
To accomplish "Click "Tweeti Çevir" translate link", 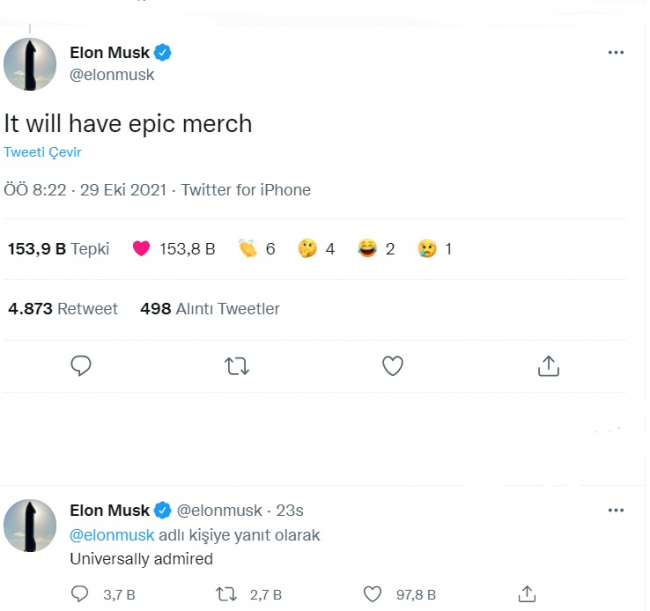I will point(43,152).
